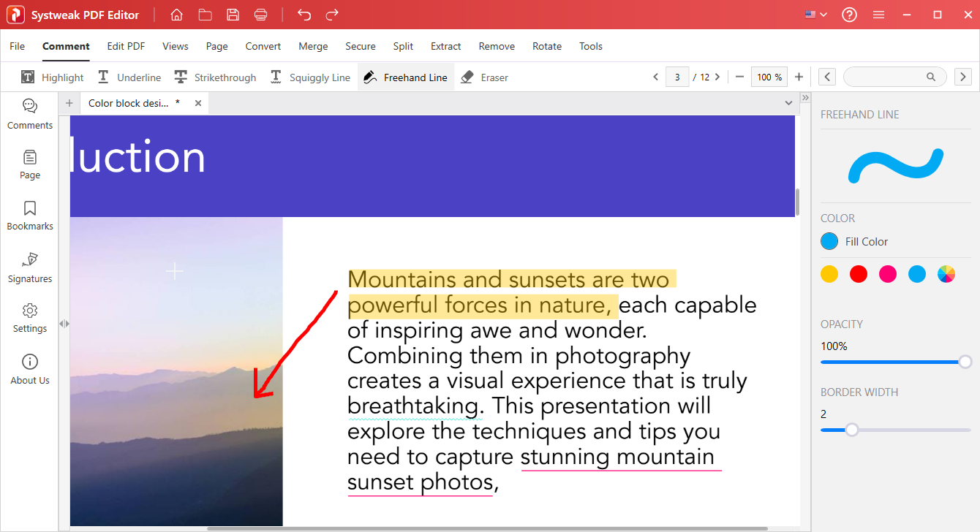
Task: Switch to the Eraser tool
Action: click(x=483, y=77)
